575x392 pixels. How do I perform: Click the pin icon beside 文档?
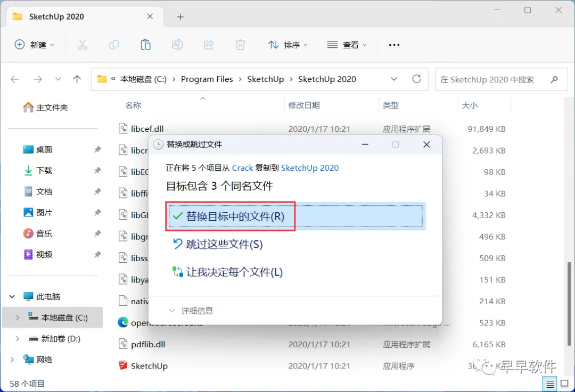click(x=97, y=191)
